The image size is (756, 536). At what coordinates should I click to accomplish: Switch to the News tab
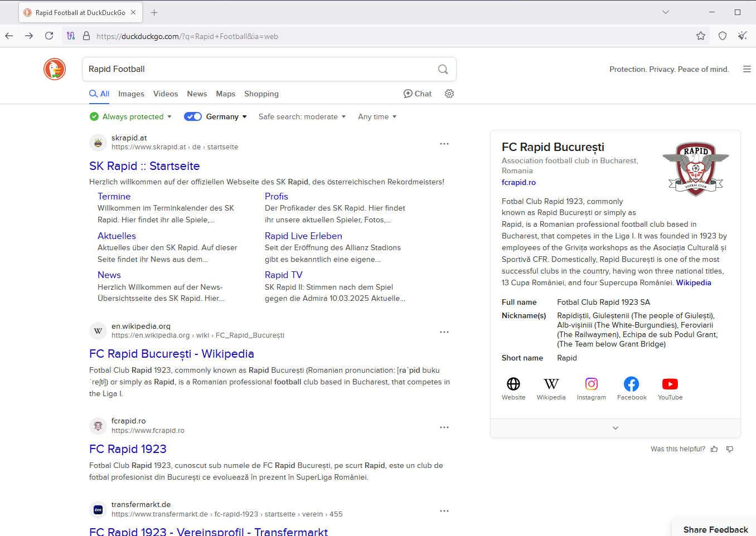tap(197, 94)
